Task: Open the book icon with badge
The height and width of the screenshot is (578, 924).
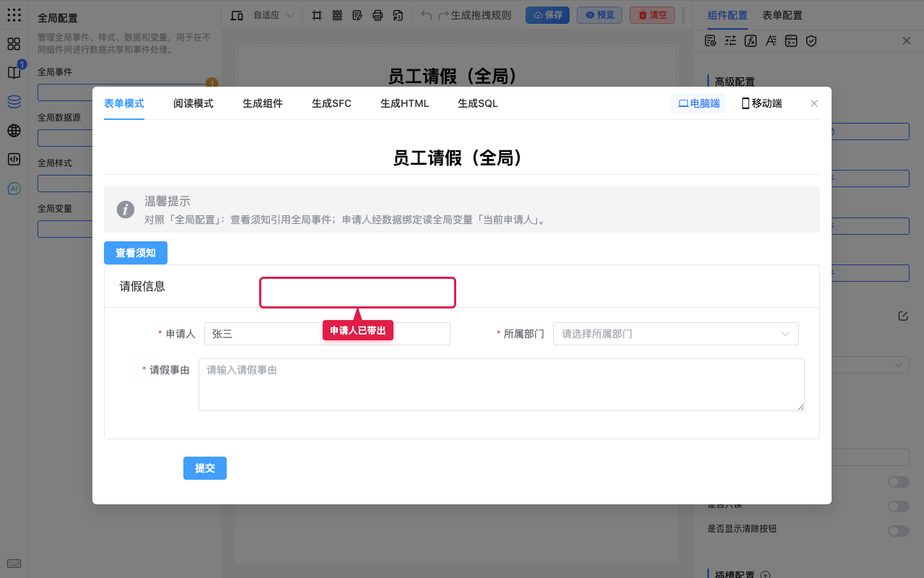Action: coord(14,72)
